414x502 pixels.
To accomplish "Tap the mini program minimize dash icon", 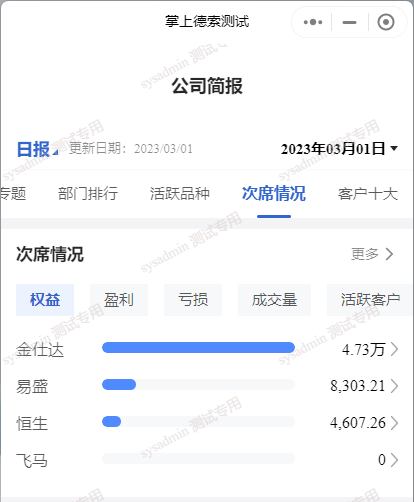I will [x=349, y=22].
